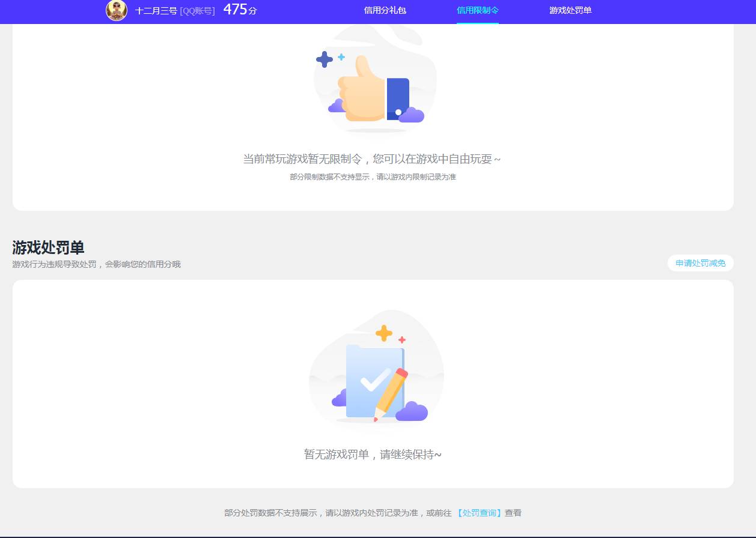Viewport: 756px width, 538px height.
Task: Click the 游戏处罚单 section heading
Action: point(47,247)
